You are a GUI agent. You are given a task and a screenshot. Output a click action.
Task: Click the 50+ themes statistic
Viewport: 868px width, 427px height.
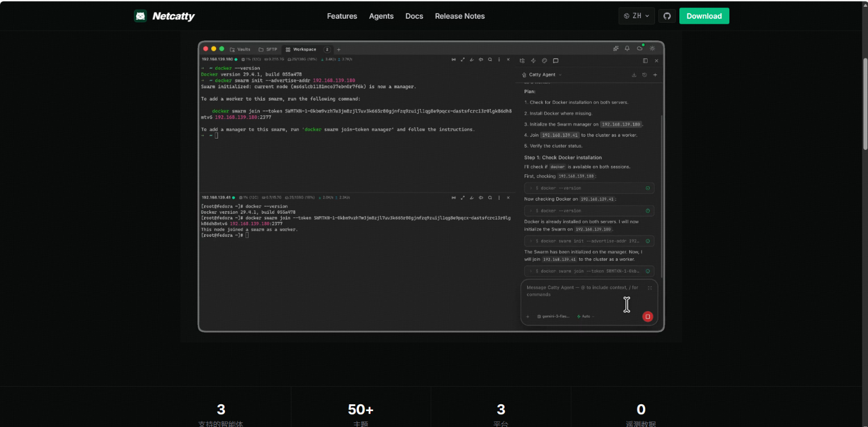pos(361,409)
